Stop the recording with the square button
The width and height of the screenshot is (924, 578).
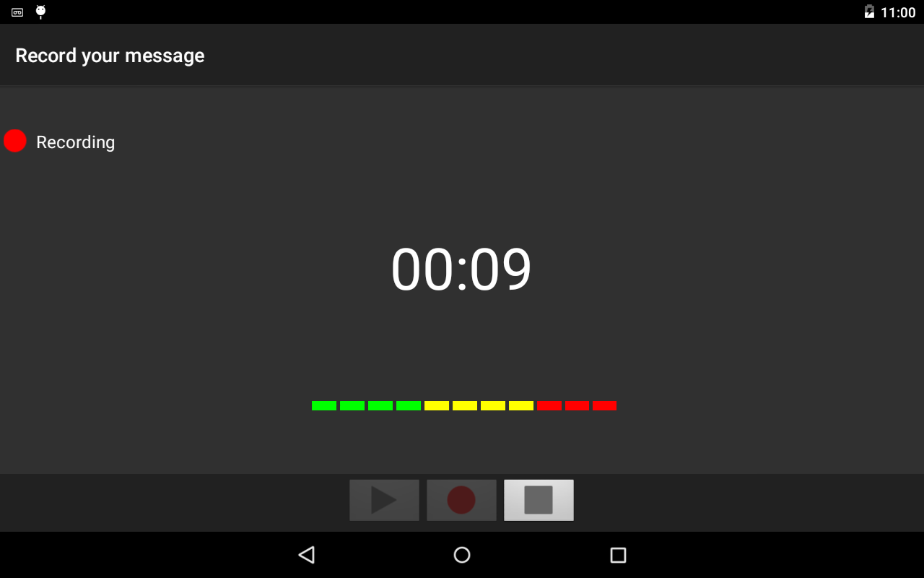coord(539,500)
